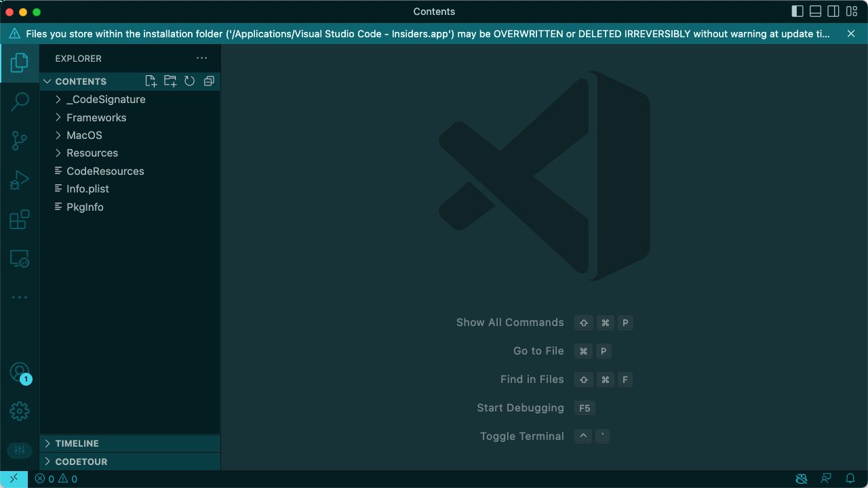Screen dimensions: 868x488
Task: Open the Search view
Action: (20, 102)
